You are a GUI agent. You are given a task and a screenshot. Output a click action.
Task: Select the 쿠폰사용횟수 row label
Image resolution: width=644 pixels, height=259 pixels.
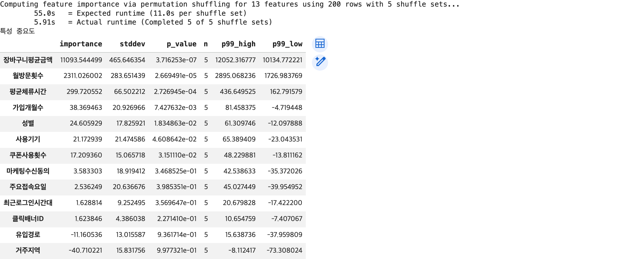tap(28, 155)
